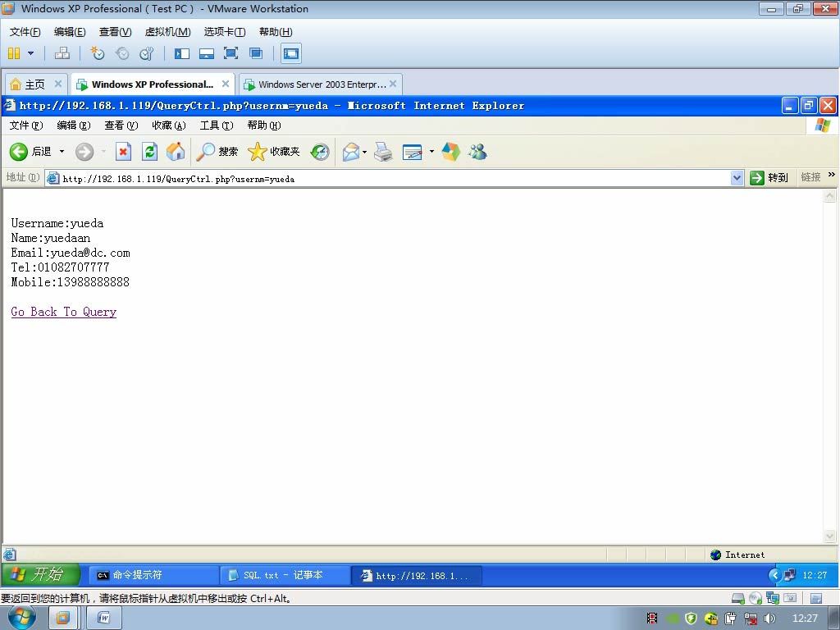Screen dimensions: 840x630
Task: Click the send Ctrl+Alt+Del icon in VMware toolbar
Action: tap(62, 53)
